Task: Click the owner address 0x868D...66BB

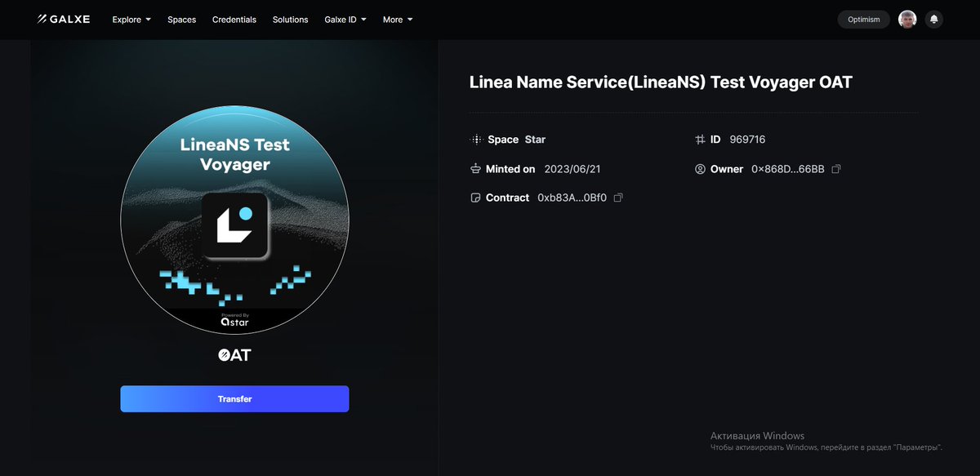Action: [787, 169]
